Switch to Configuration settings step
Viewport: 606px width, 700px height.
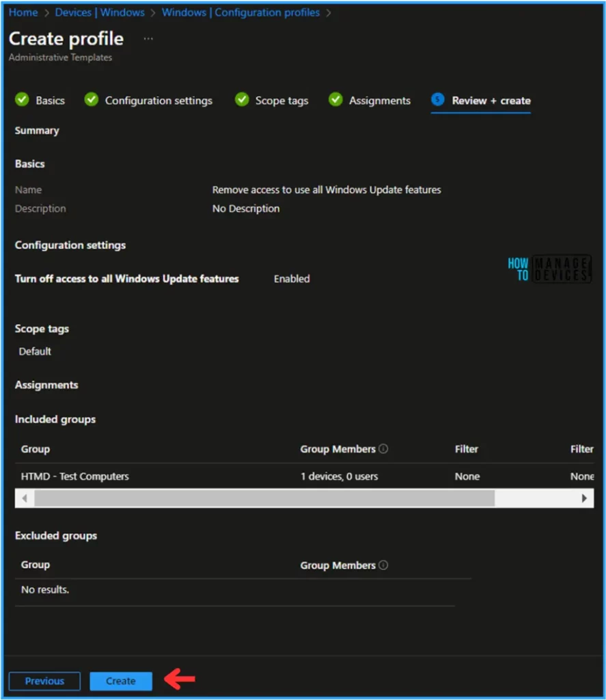(x=159, y=100)
